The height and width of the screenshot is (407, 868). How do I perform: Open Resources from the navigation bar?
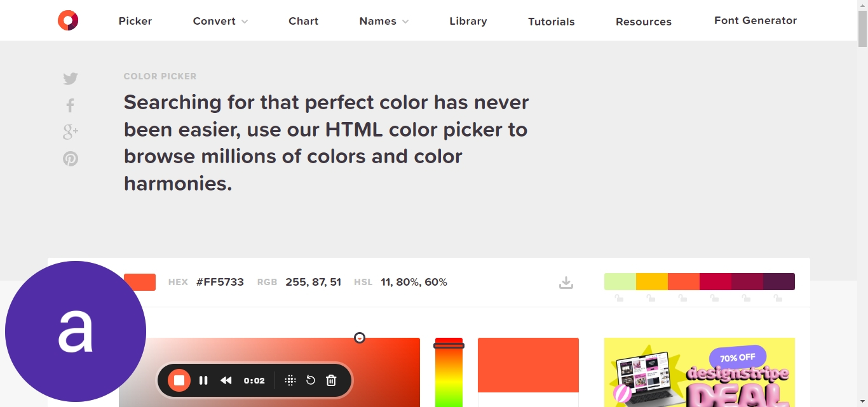pos(644,22)
